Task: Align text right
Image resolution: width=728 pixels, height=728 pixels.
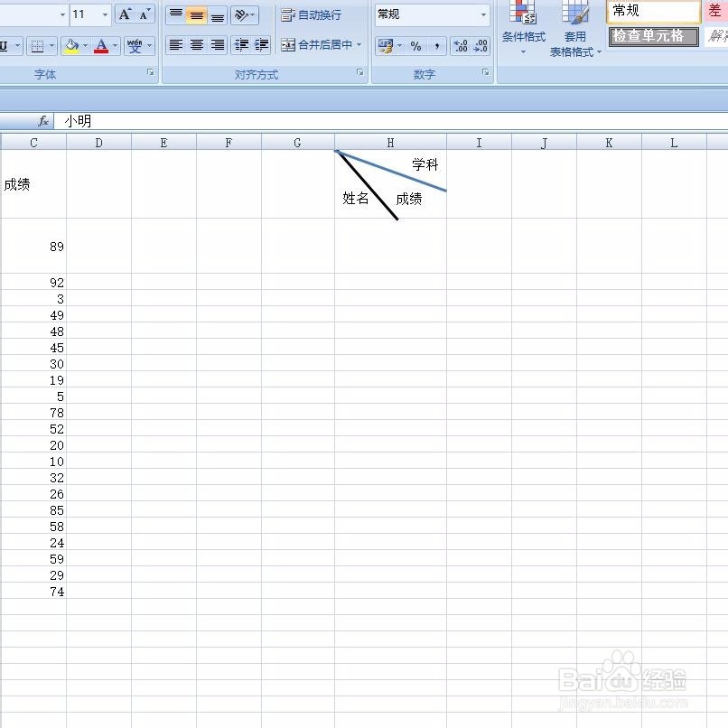Action: tap(218, 45)
